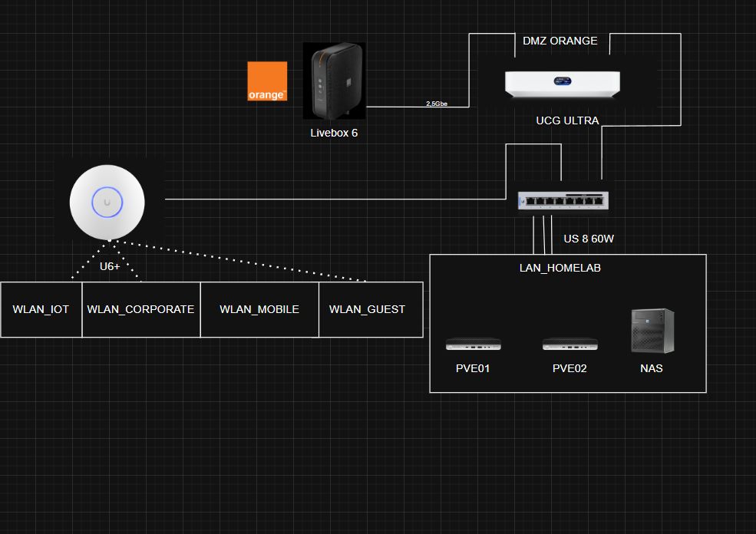Click the WLAN_GUEST network box

(371, 309)
